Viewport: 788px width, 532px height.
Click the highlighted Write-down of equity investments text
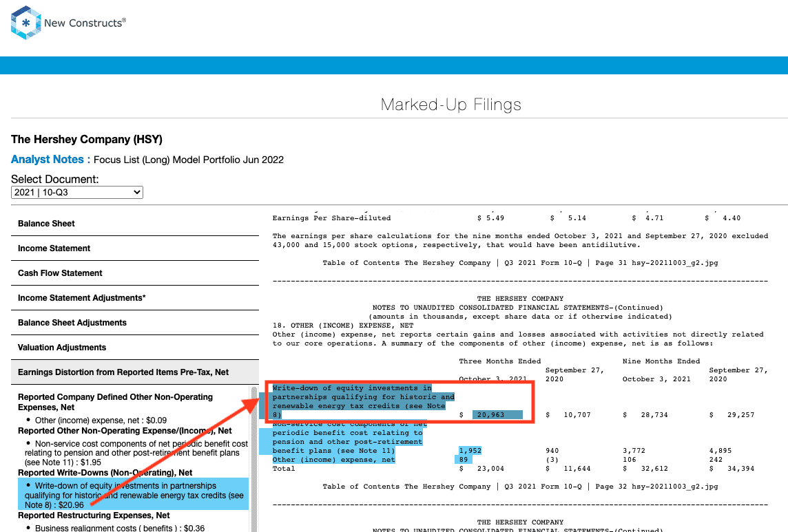tap(363, 401)
